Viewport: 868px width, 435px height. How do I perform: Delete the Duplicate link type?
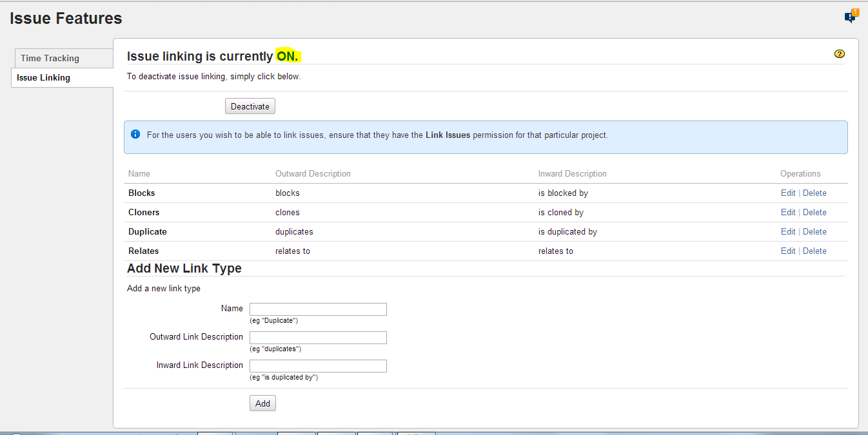point(814,231)
